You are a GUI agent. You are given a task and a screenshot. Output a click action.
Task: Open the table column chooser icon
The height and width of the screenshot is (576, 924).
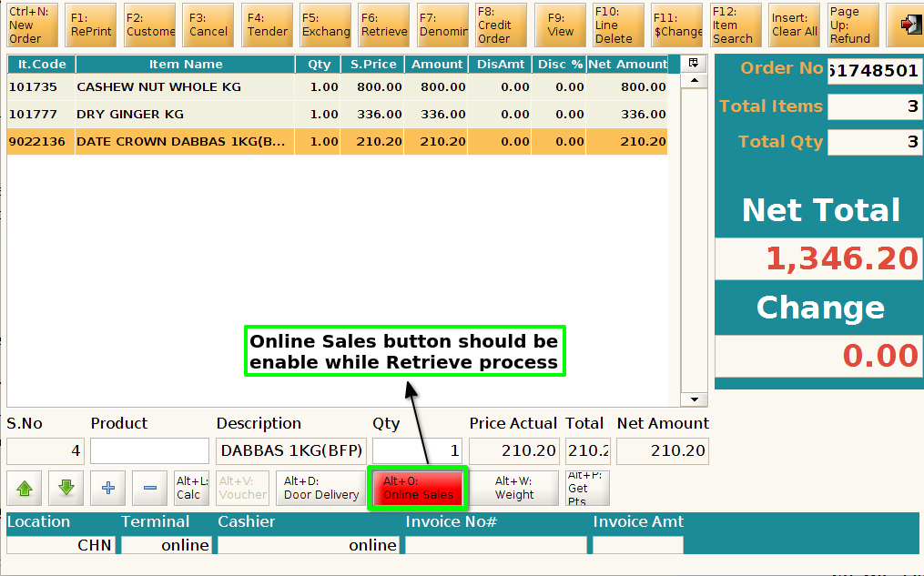click(694, 63)
